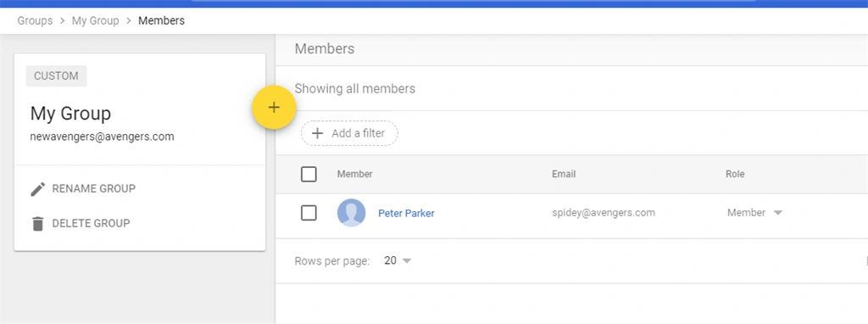Navigate to My Group breadcrumb item
This screenshot has height=324, width=868.
tap(95, 21)
